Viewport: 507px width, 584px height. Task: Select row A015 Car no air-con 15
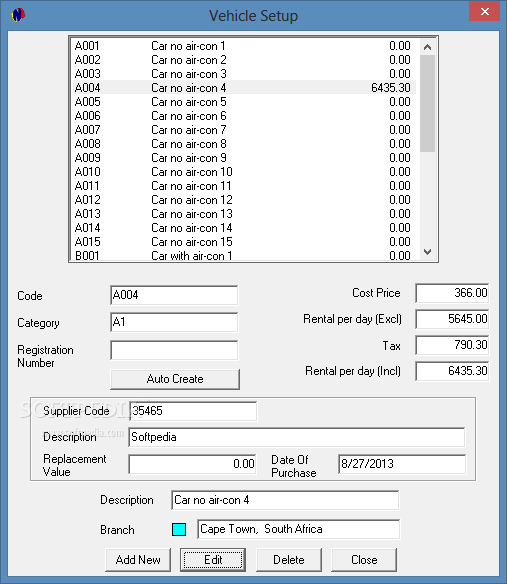(244, 242)
